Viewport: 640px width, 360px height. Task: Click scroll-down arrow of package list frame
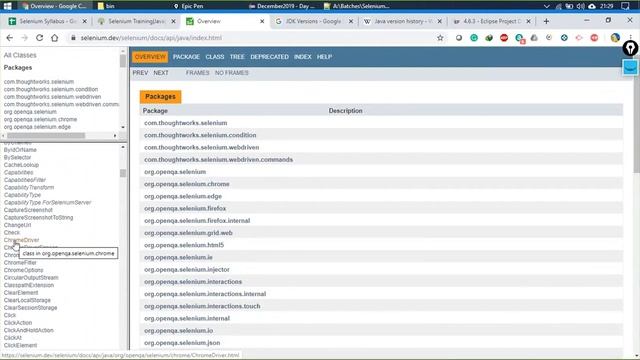(123, 127)
